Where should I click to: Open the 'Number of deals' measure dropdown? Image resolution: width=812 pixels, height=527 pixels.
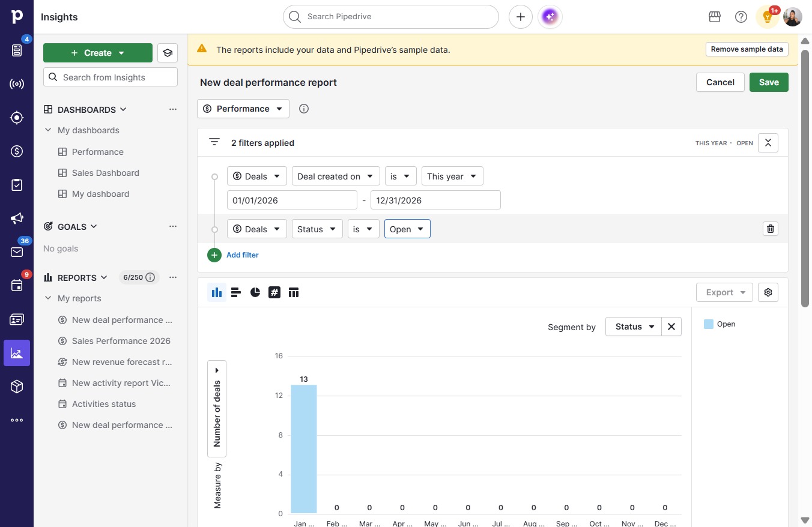[x=217, y=408]
